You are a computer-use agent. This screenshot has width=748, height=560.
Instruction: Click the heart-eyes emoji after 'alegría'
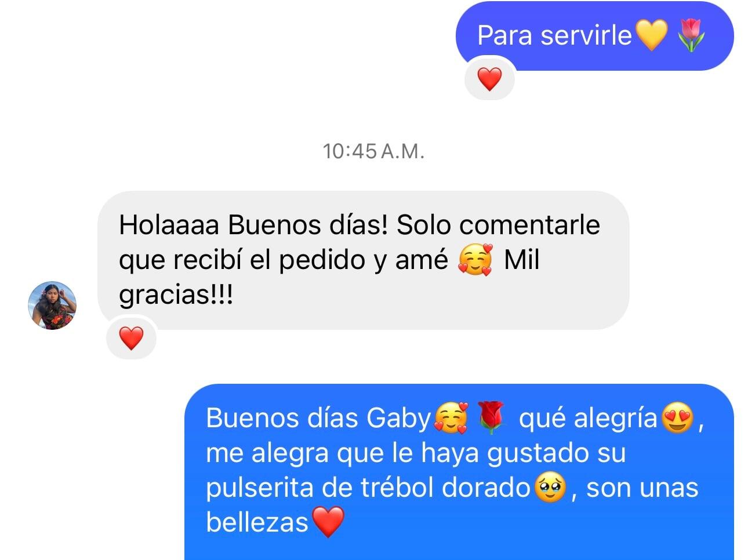coord(677,418)
